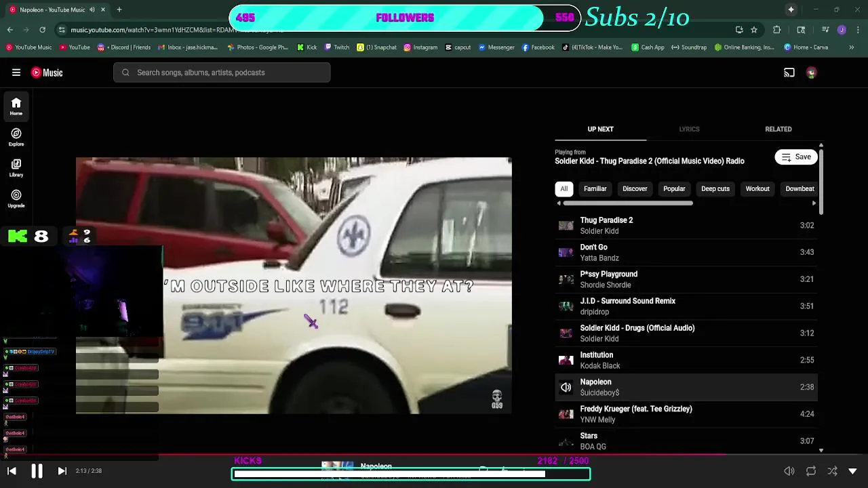
Task: Click the now-playing speaker icon for Napoleon
Action: click(566, 387)
